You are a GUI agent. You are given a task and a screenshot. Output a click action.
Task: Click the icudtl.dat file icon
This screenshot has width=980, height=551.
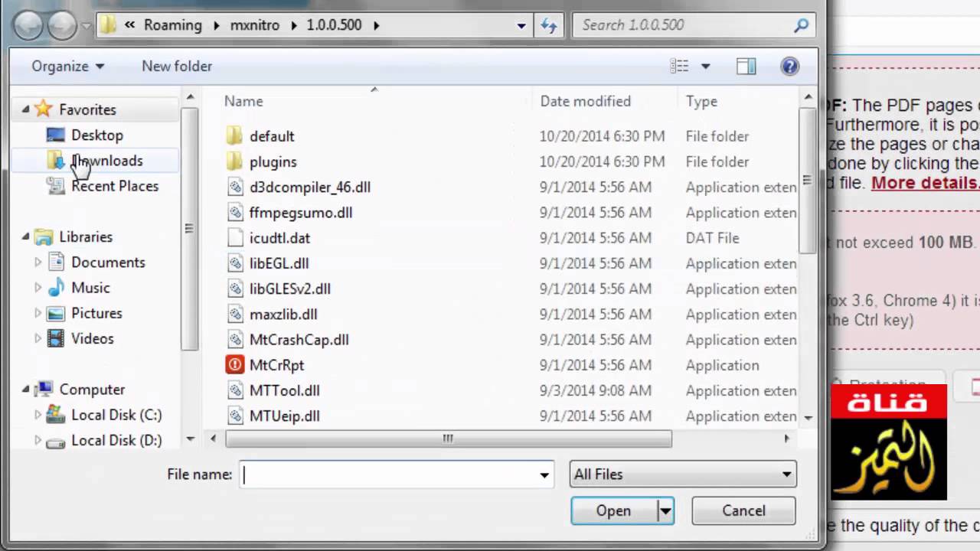click(x=235, y=238)
